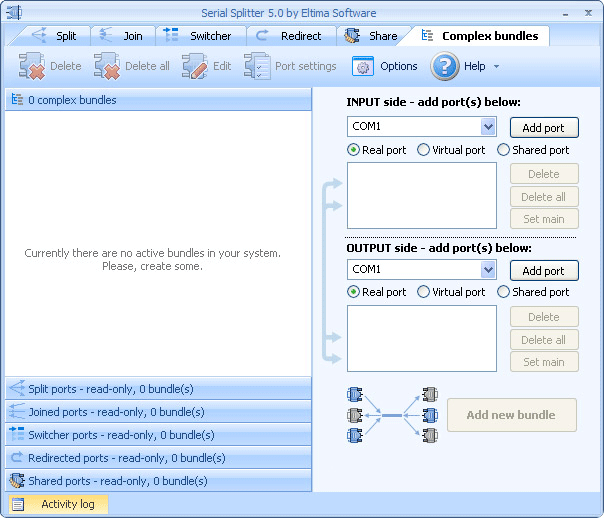
Task: Click the Activity log notepad icon
Action: 18,504
